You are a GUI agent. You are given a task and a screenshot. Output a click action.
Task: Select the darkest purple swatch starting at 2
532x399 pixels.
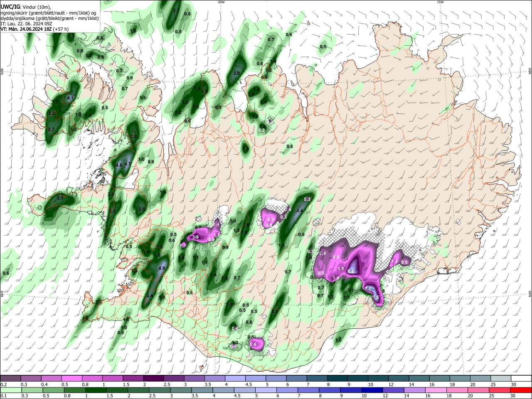(153, 378)
